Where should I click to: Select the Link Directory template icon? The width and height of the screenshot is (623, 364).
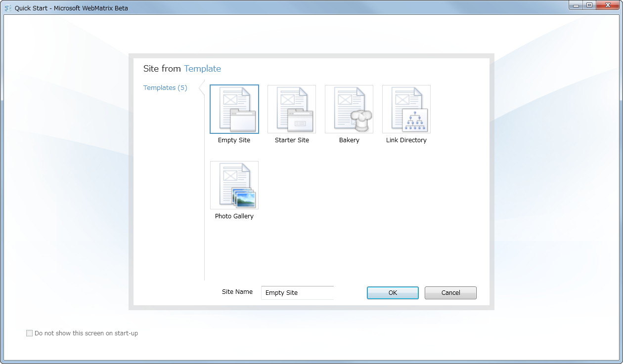pyautogui.click(x=406, y=109)
